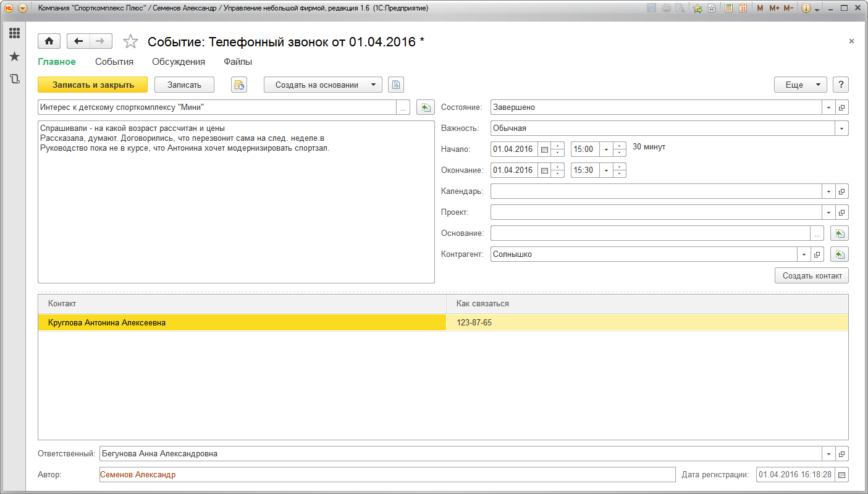This screenshot has height=494, width=868.
Task: Navigate forward with the right arrow
Action: click(101, 41)
